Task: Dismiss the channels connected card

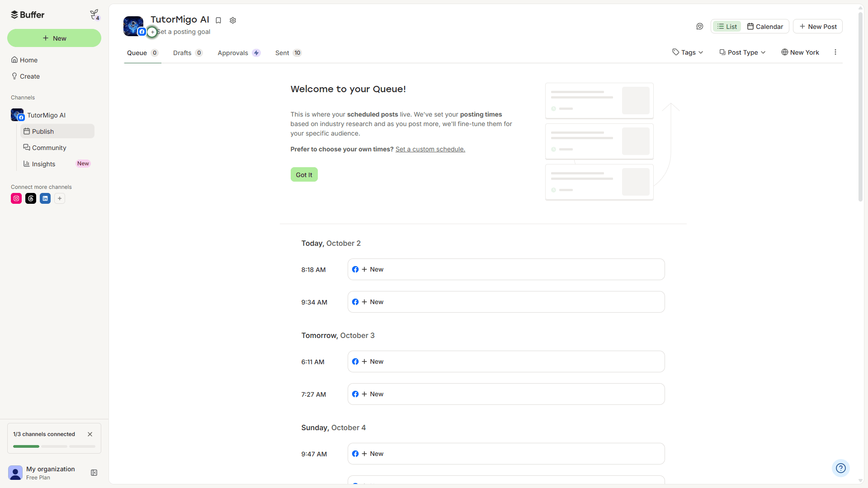Action: (90, 434)
